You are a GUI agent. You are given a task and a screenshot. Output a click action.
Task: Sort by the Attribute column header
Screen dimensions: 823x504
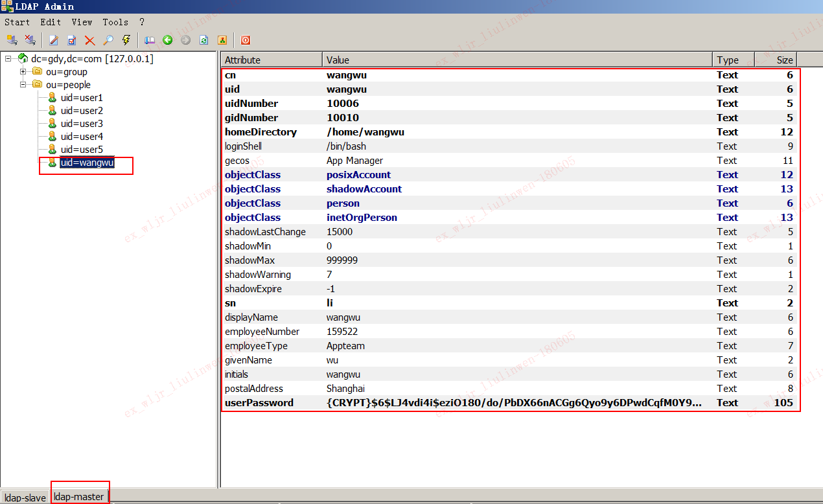click(x=271, y=60)
